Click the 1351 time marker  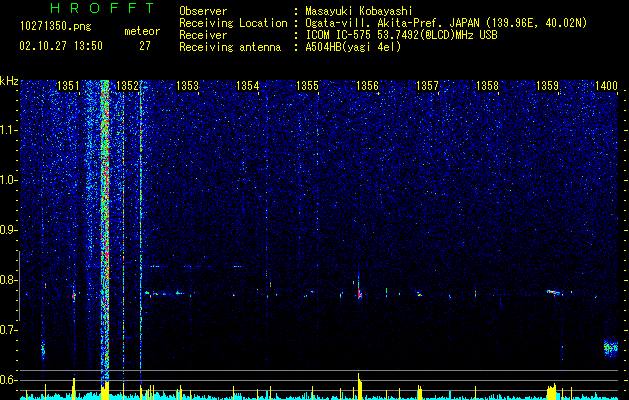tap(68, 86)
